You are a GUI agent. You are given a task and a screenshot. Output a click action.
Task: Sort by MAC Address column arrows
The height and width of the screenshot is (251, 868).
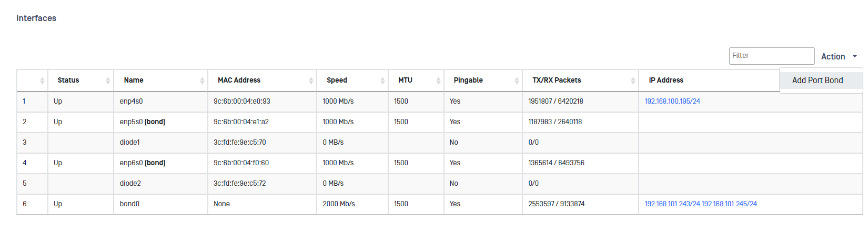311,81
